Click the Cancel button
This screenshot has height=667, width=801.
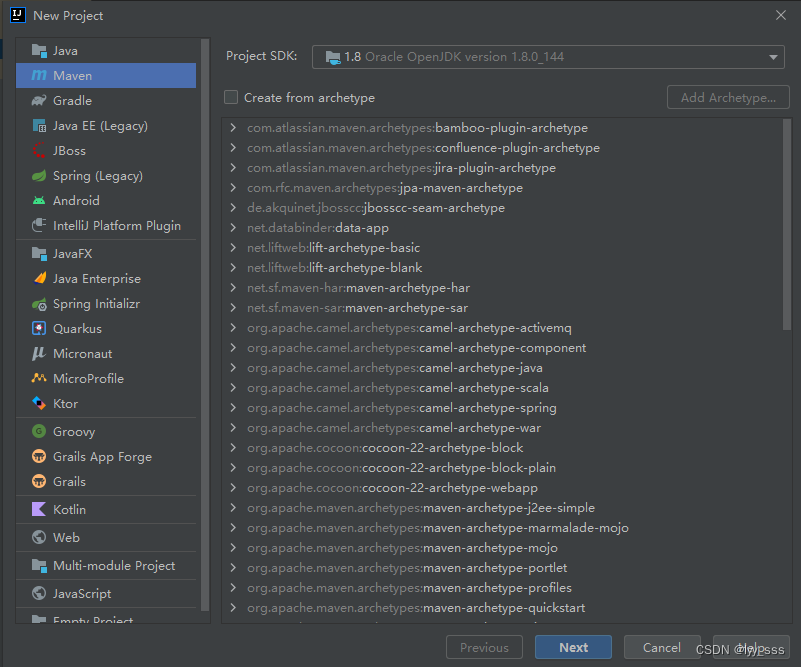pyautogui.click(x=662, y=647)
